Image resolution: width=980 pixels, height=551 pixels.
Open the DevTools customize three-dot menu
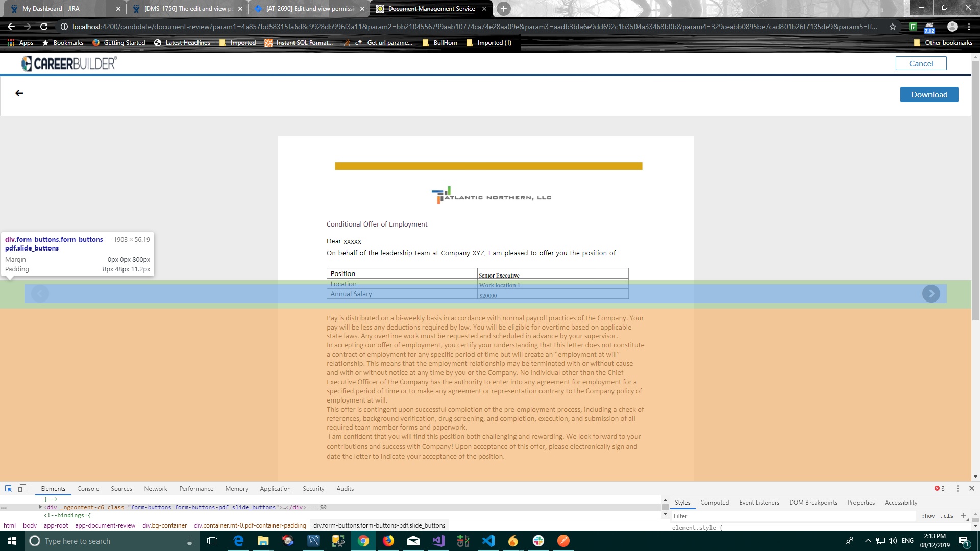point(958,489)
